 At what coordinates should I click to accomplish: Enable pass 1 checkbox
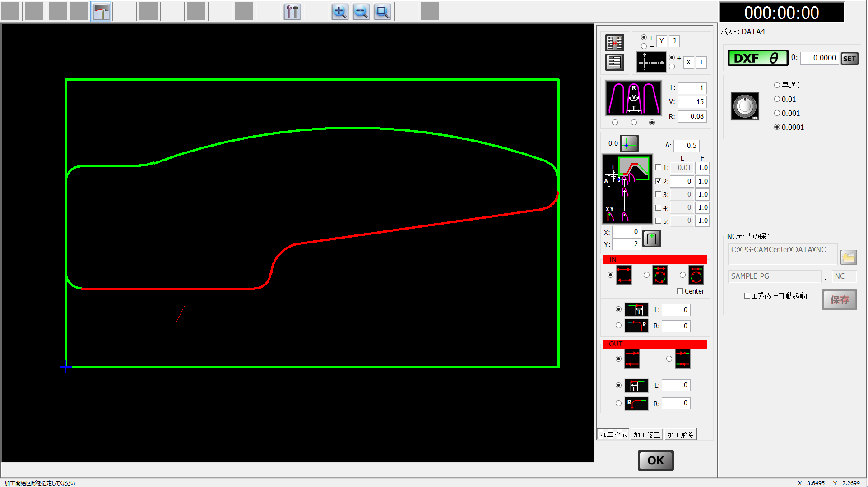pos(658,167)
